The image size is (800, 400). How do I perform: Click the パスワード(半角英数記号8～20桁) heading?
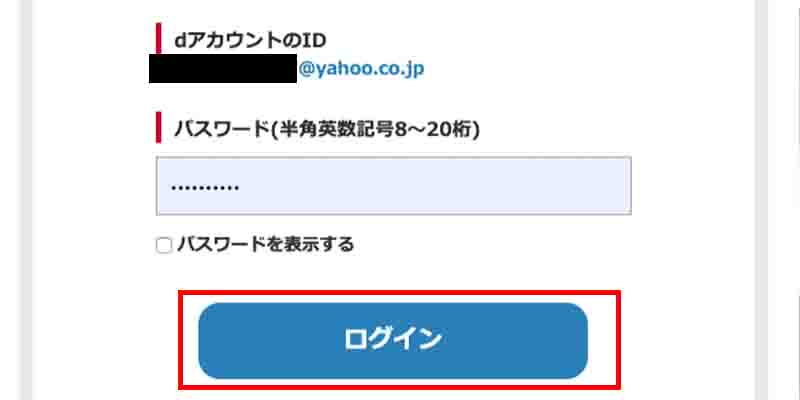[327, 129]
